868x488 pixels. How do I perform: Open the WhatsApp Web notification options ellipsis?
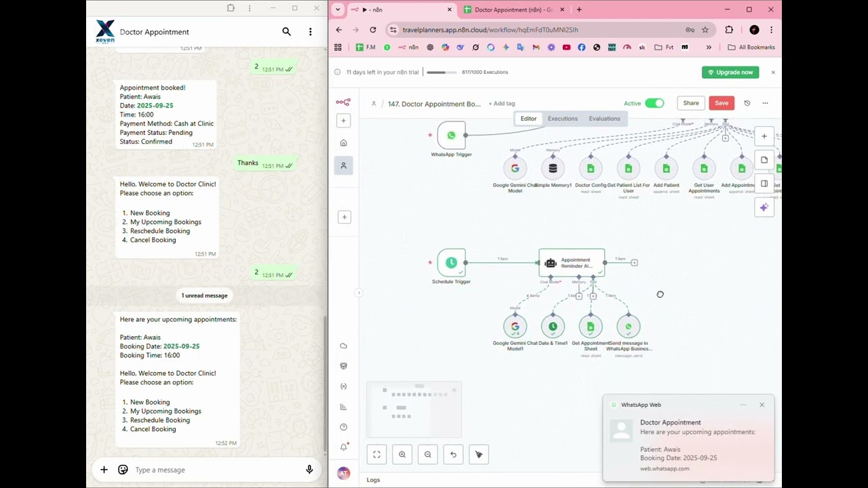[x=743, y=405]
